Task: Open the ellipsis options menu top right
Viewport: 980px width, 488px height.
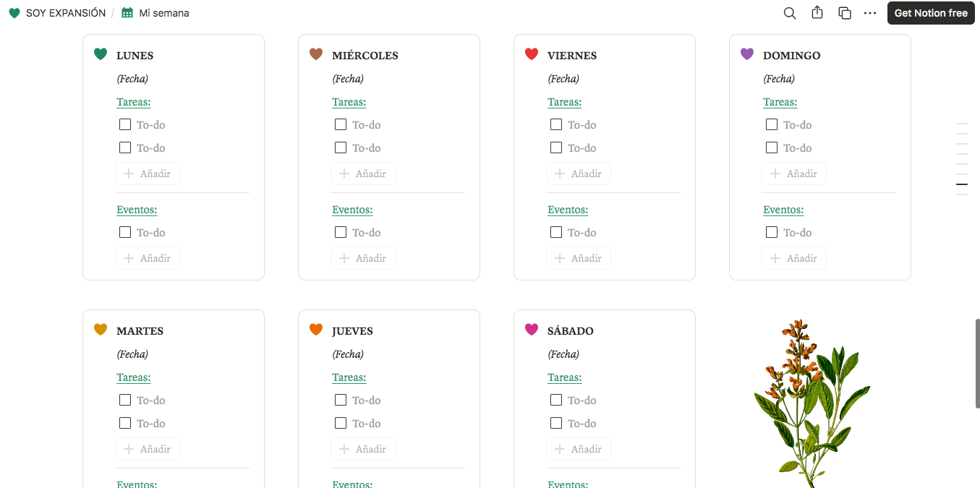Action: coord(870,13)
